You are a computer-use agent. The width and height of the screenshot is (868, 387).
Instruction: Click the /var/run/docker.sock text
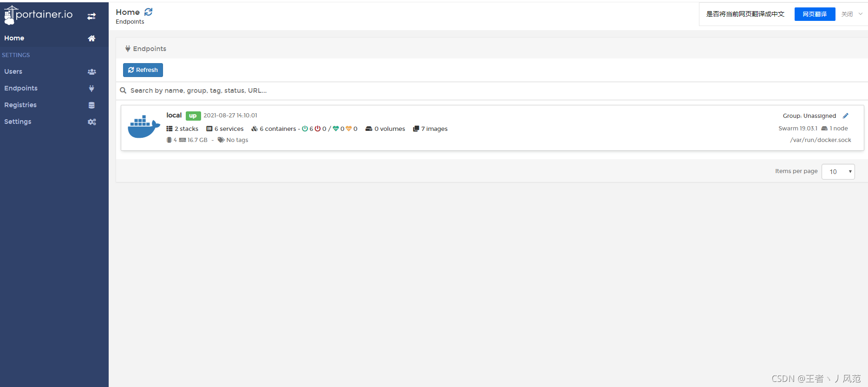[821, 140]
